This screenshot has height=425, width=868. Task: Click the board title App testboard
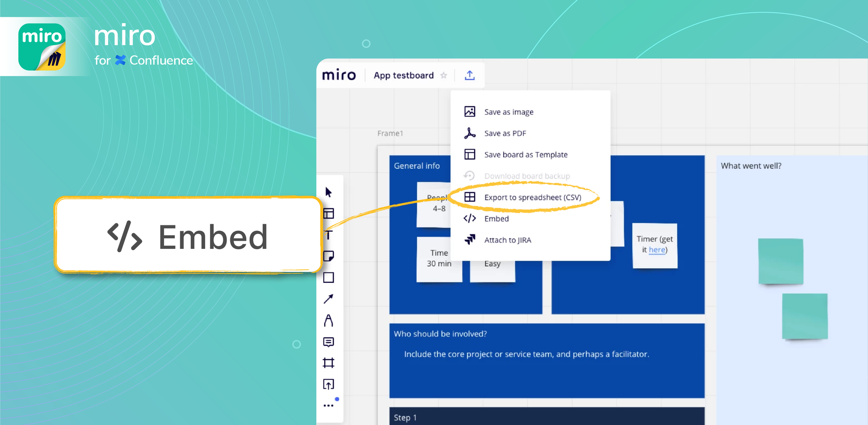tap(404, 76)
